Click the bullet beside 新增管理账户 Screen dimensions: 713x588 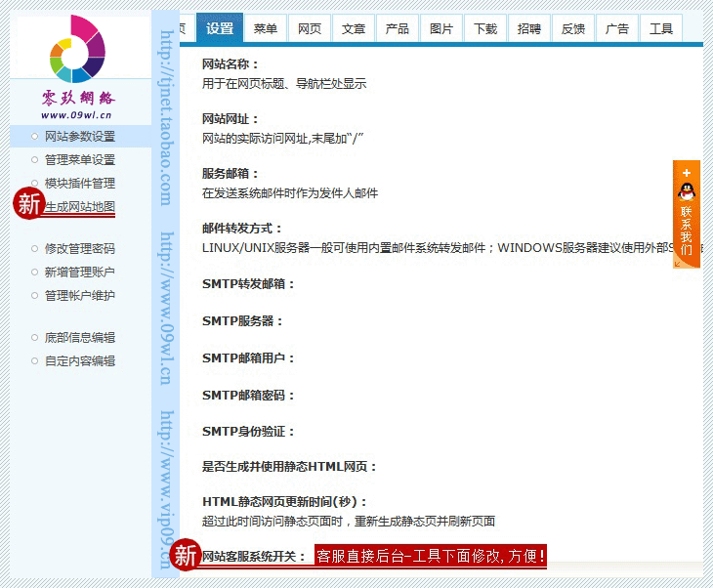(34, 272)
